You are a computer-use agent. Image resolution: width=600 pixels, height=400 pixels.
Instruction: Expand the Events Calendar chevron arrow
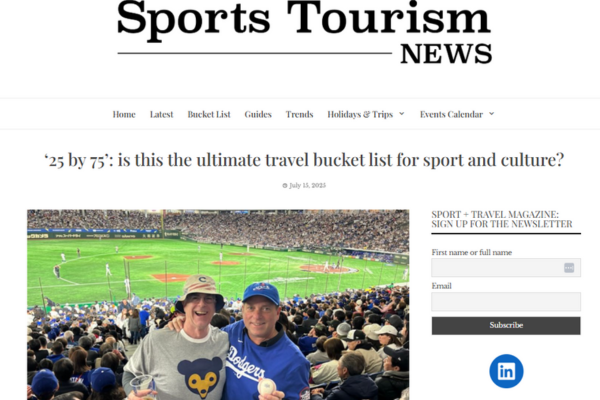[492, 114]
